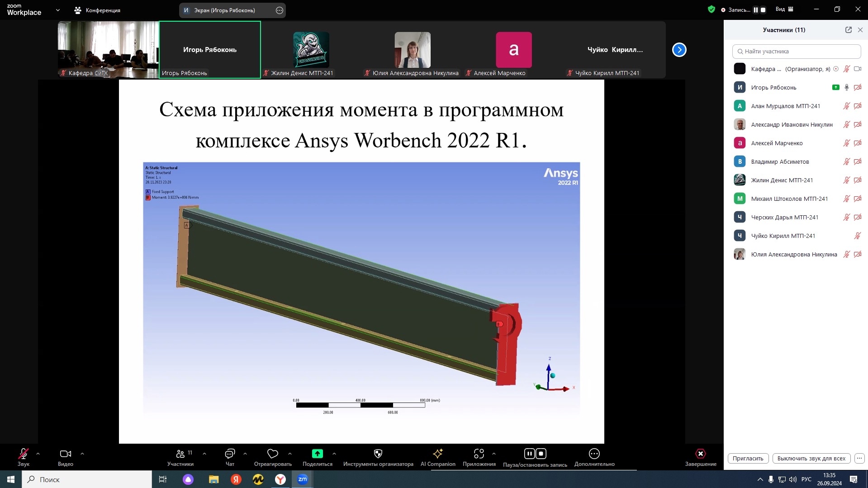Toggle microphone icon for Алан Мурцалов МТП-241

click(847, 106)
